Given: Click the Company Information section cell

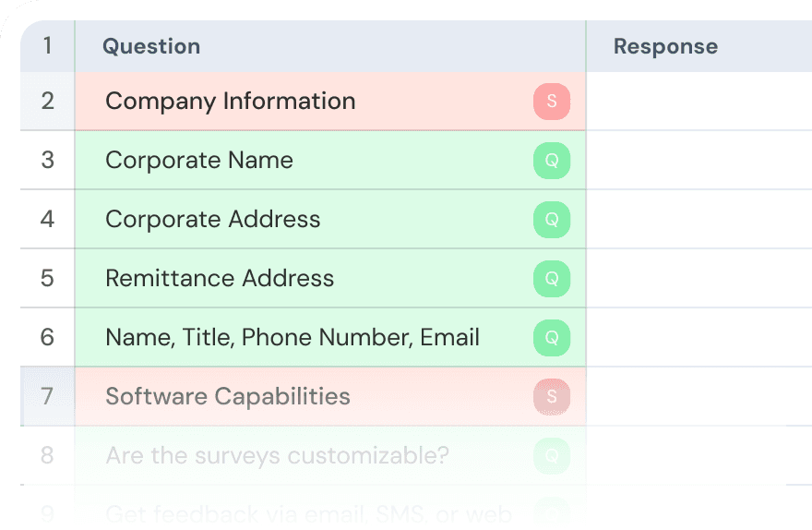Looking at the screenshot, I should [231, 102].
